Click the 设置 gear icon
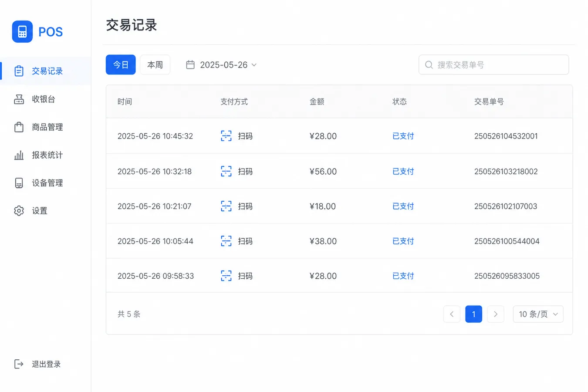Image resolution: width=588 pixels, height=392 pixels. tap(19, 211)
